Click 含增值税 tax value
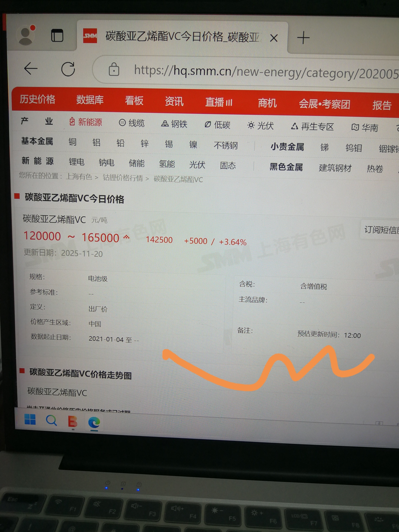The height and width of the screenshot is (532, 399). point(313,286)
